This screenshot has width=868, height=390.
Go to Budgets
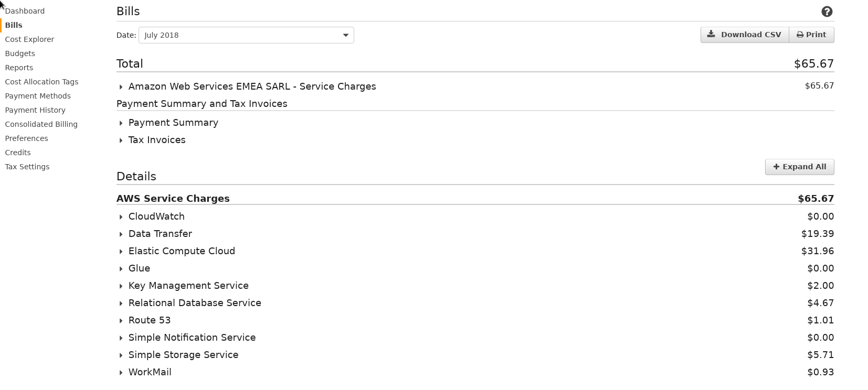point(20,53)
